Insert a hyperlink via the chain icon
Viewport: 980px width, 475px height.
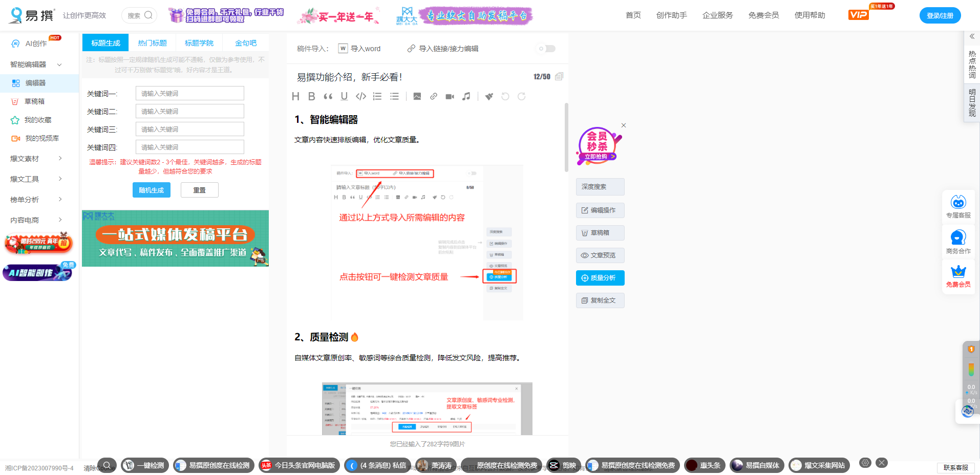coord(434,96)
